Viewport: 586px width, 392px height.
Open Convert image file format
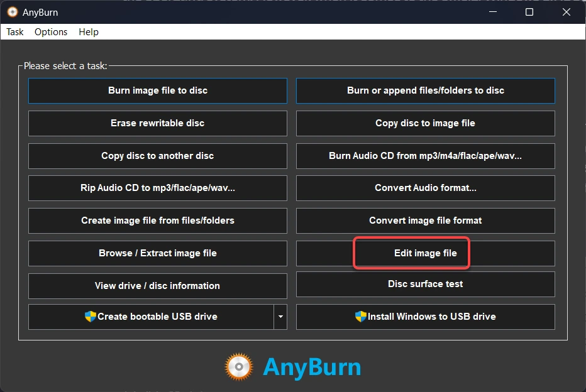coord(425,220)
